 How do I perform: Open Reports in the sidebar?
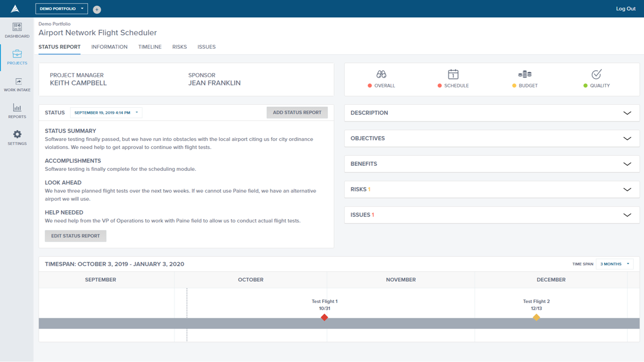point(17,111)
